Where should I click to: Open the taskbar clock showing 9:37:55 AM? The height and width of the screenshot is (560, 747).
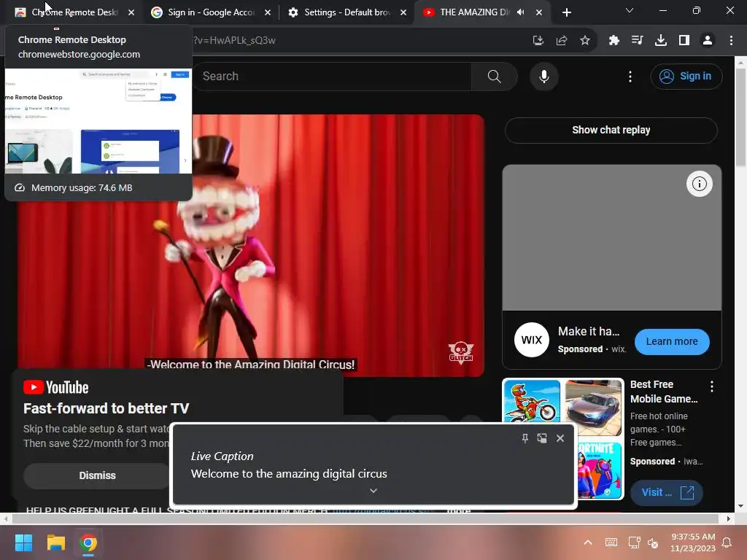(693, 542)
